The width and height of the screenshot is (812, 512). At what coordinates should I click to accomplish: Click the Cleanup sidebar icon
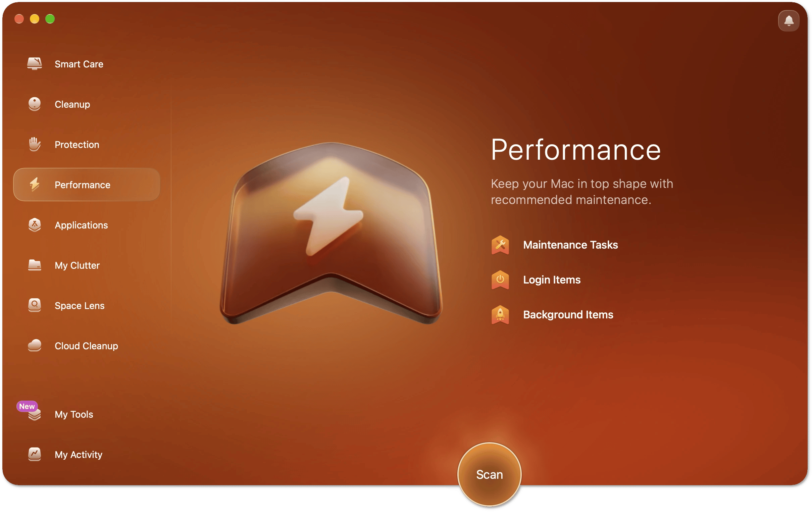click(x=35, y=104)
